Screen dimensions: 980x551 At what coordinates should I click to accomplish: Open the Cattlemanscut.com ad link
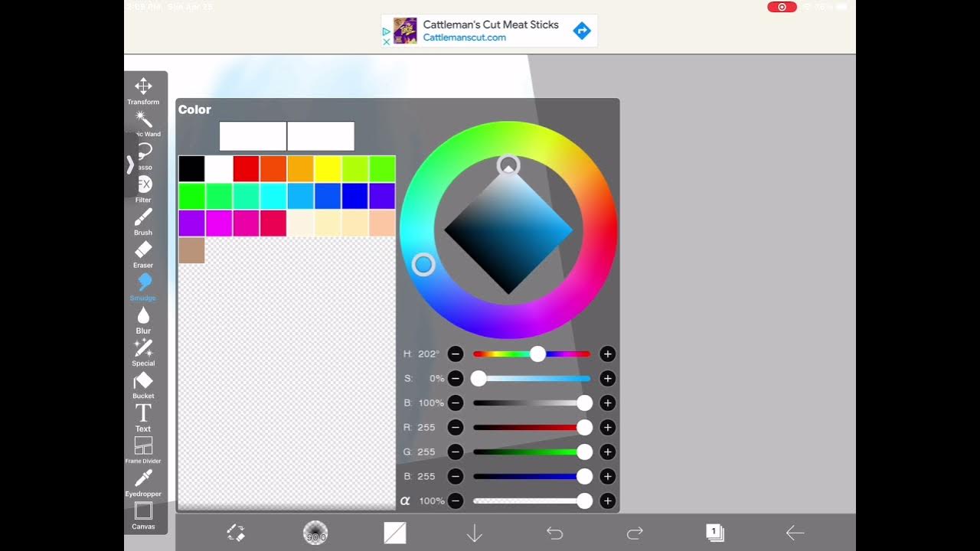click(464, 37)
